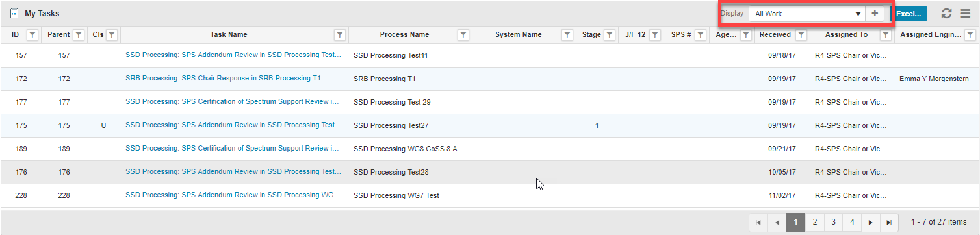Go to page 2 of the tasks
The image size is (980, 235).
tap(814, 222)
